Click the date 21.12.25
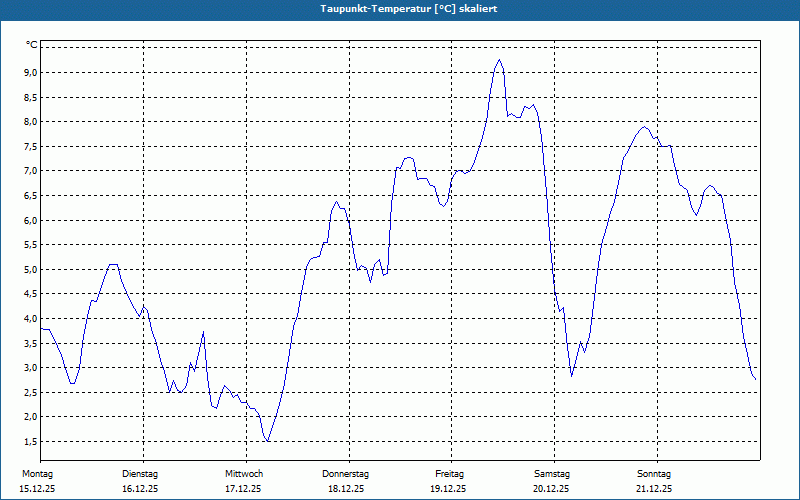The height and width of the screenshot is (500, 800). [654, 489]
